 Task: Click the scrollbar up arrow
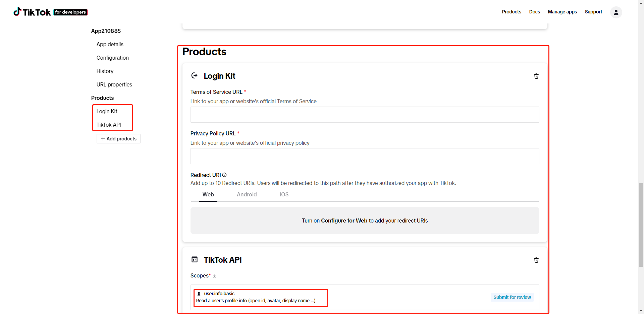pos(641,3)
